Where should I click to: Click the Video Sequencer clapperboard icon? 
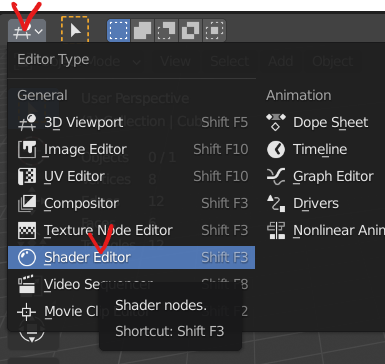pos(27,284)
